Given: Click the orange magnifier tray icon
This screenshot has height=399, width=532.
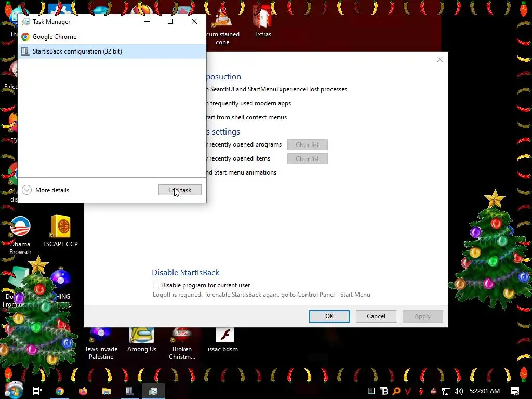Looking at the screenshot, I should coord(396,391).
